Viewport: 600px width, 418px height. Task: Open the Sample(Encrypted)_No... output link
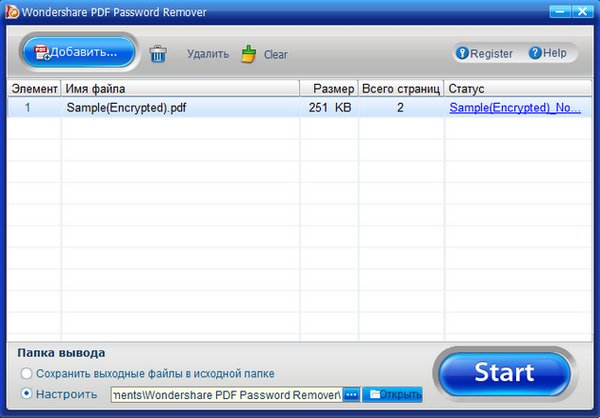pyautogui.click(x=515, y=108)
